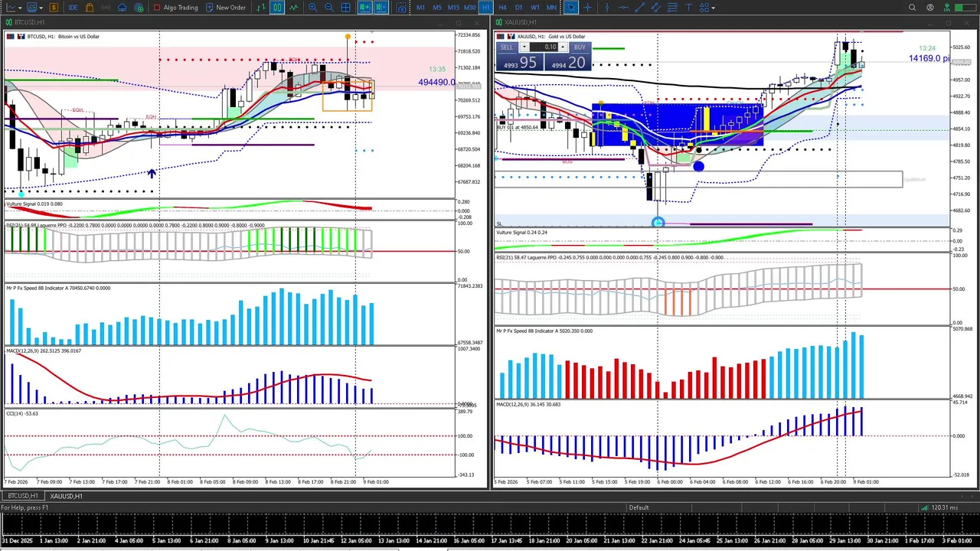Toggle Algo Trading on or off
Screen dimensions: 980x551
coord(176,8)
